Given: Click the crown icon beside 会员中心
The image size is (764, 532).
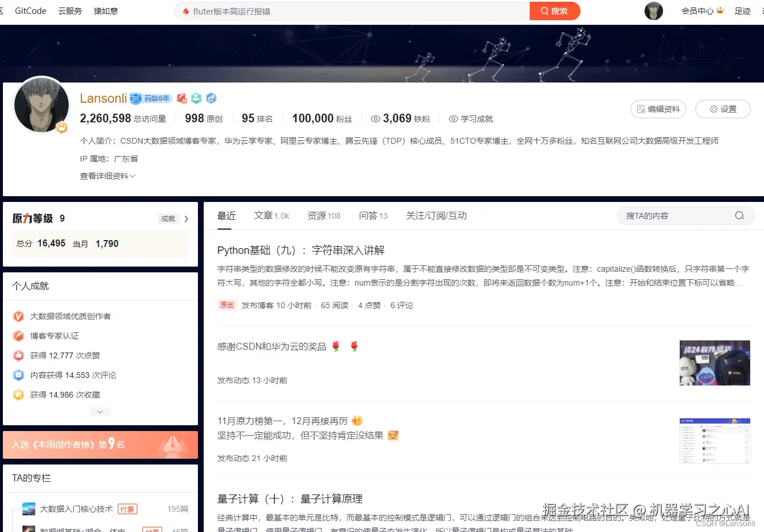Looking at the screenshot, I should (x=720, y=10).
